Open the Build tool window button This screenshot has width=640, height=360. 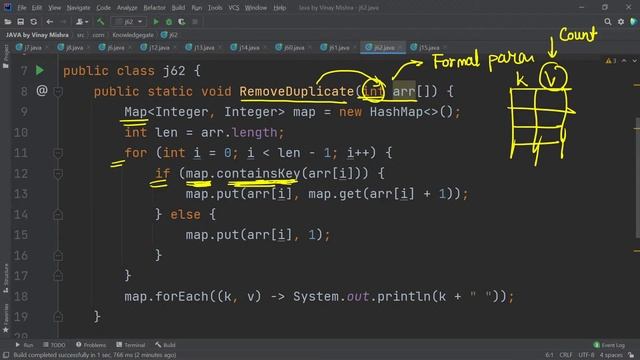[165, 345]
